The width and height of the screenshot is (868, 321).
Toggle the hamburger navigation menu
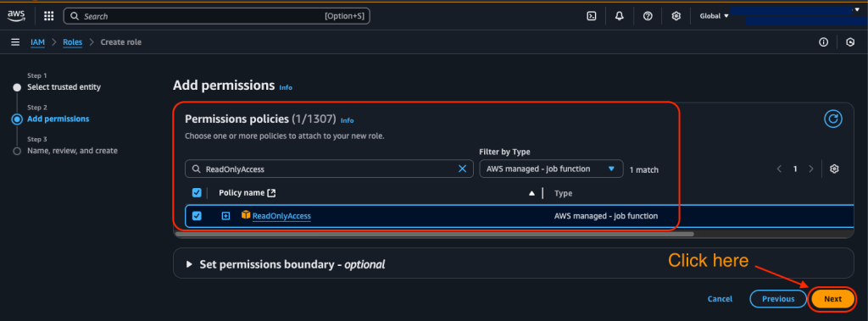tap(15, 42)
